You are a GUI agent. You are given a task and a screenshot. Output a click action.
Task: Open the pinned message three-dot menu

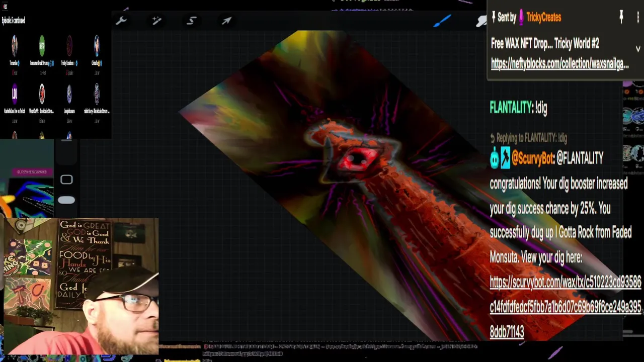[x=638, y=17]
